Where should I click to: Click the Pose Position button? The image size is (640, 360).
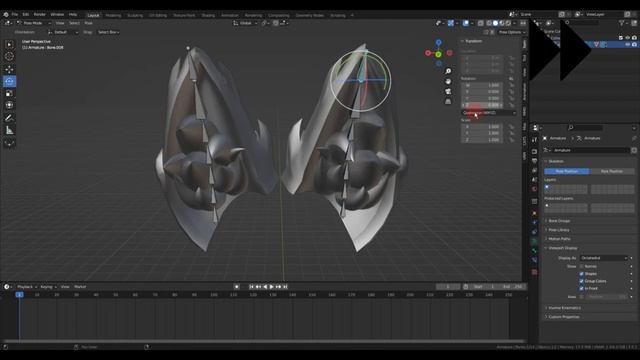click(567, 171)
